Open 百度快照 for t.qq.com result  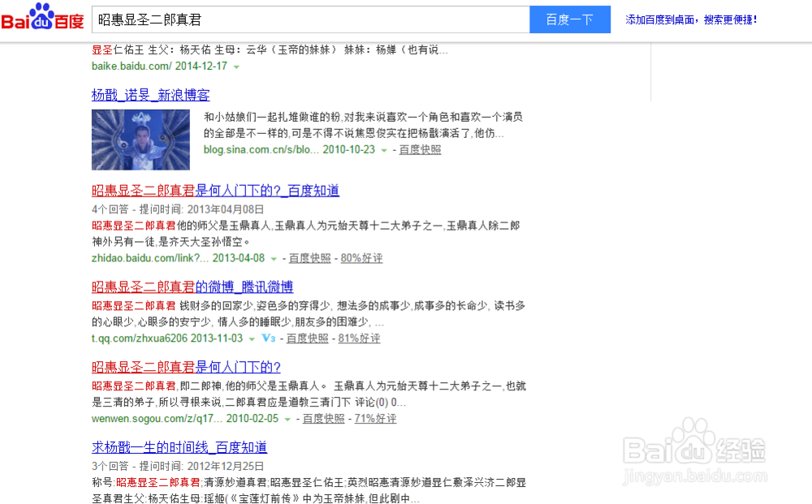click(x=308, y=338)
